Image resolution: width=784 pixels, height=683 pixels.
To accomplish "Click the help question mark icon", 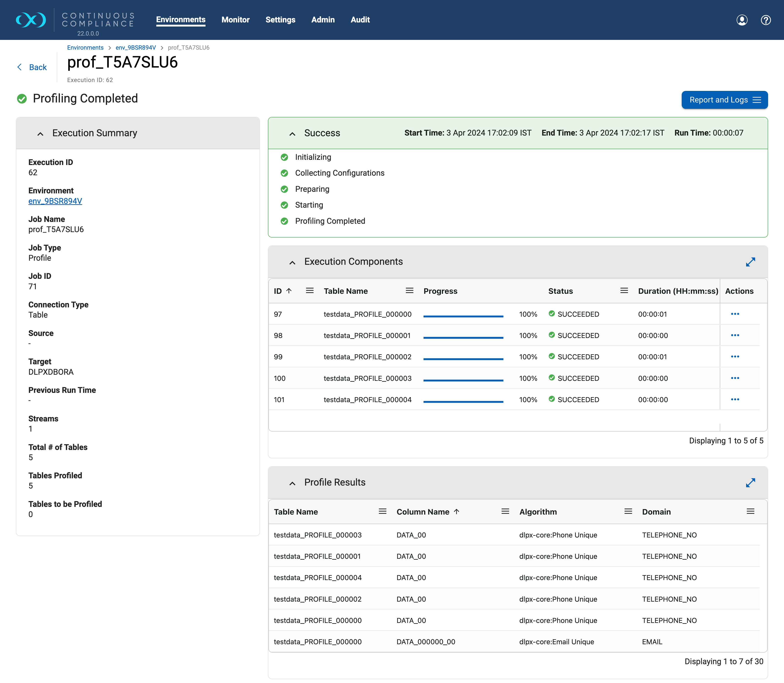I will 765,20.
